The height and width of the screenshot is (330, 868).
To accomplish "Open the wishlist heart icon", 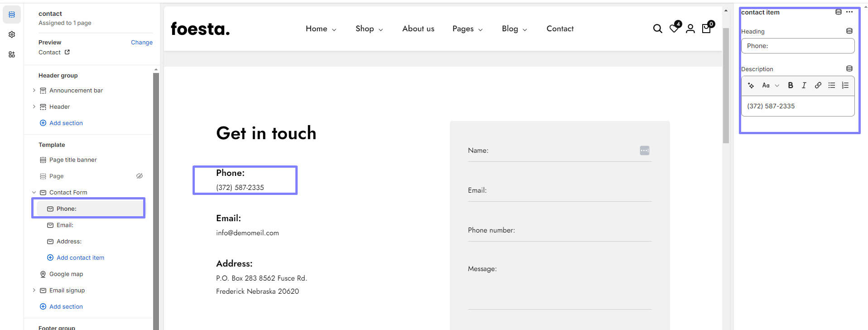I will [674, 29].
